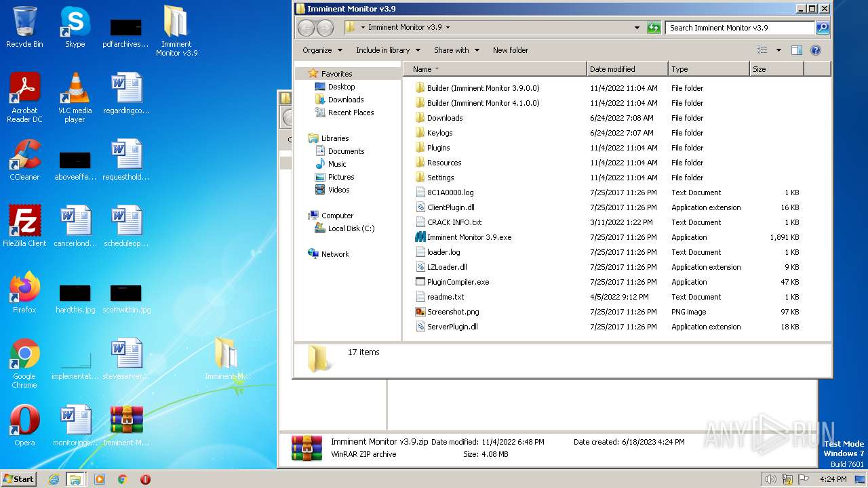Open Firefox desktop shortcut
Image resolution: width=868 pixels, height=488 pixels.
[24, 293]
